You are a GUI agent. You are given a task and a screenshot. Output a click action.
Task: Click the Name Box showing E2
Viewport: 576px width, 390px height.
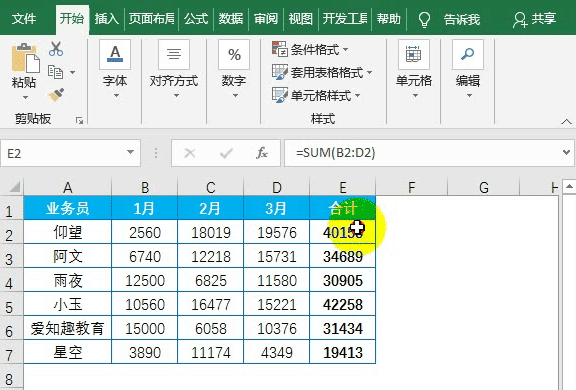[64, 153]
